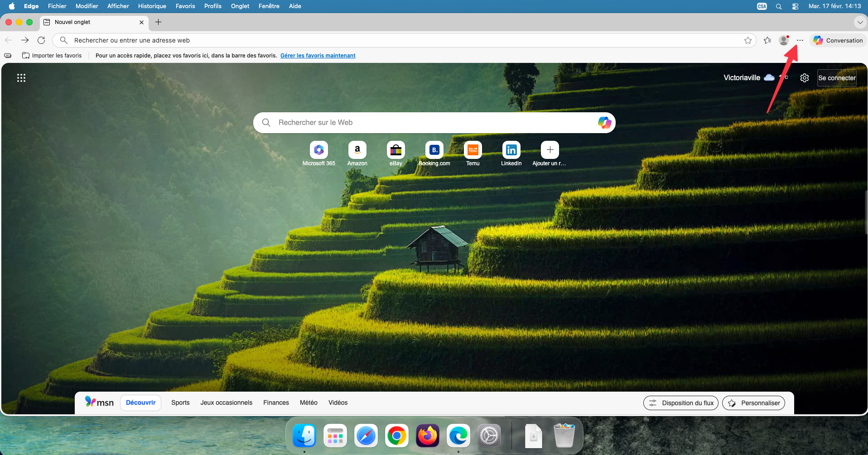Open the Apple menu
868x455 pixels.
tap(12, 6)
